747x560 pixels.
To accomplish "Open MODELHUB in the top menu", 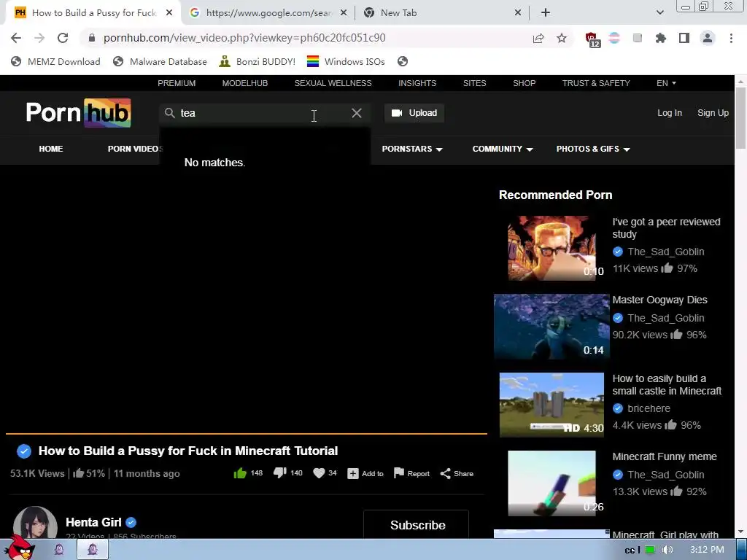I will [245, 83].
